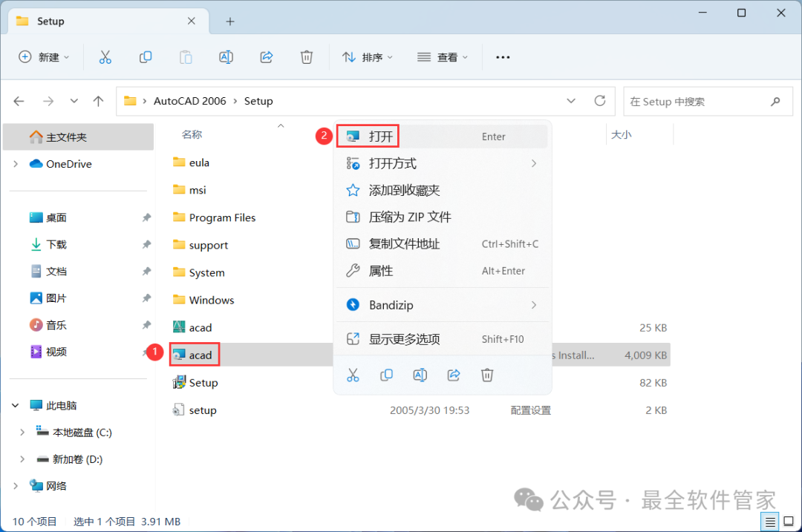This screenshot has width=802, height=532.
Task: Switch to the large icons view in the status bar
Action: point(789,522)
